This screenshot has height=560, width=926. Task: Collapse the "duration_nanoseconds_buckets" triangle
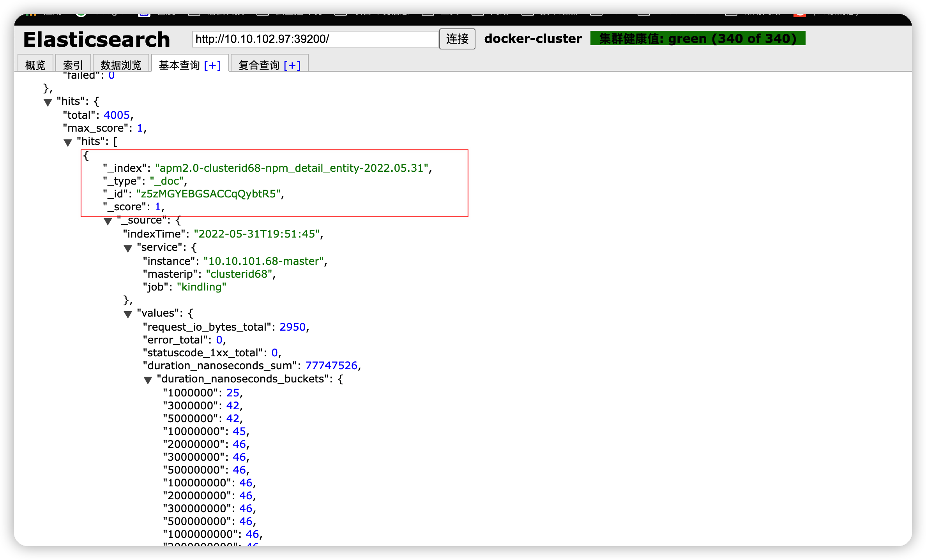[148, 380]
